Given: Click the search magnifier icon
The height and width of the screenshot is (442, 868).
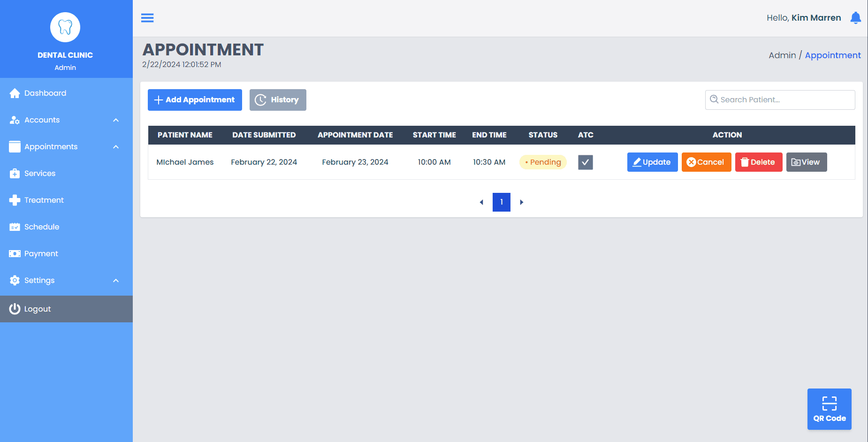Looking at the screenshot, I should (714, 99).
